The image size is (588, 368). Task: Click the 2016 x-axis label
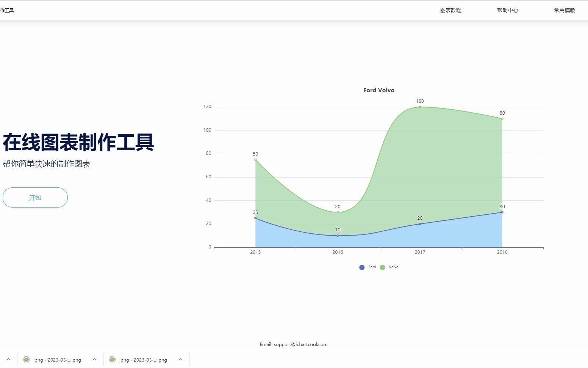[338, 252]
